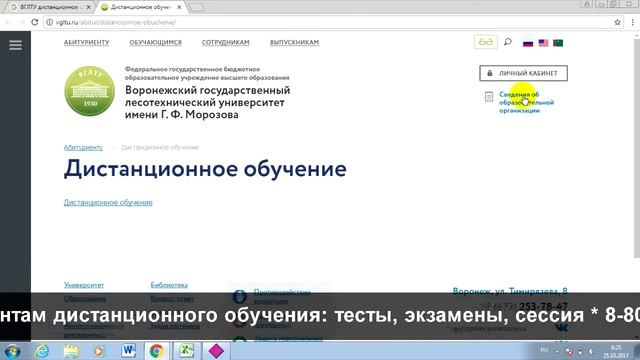
Task: Open ВЫПУСКНИКАМ menu
Action: (x=294, y=42)
